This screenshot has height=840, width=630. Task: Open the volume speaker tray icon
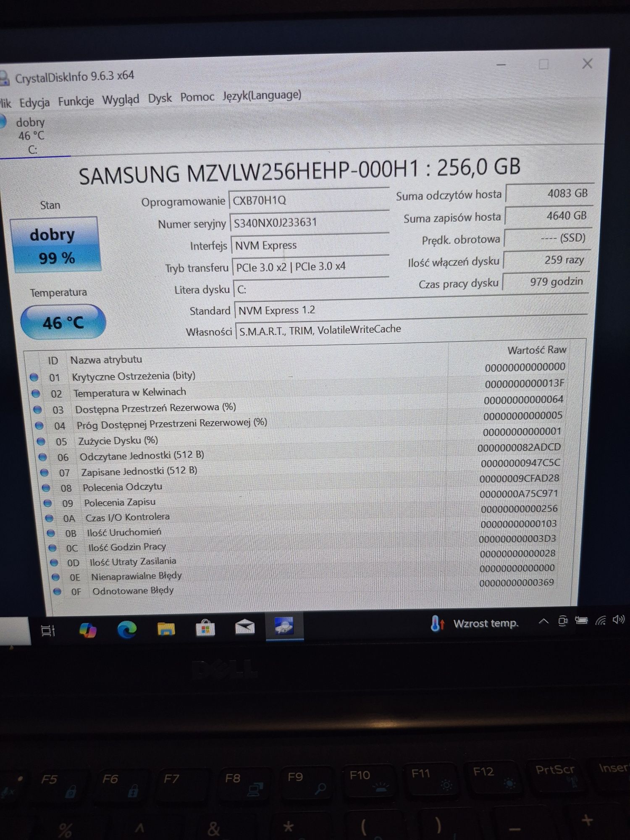[619, 619]
